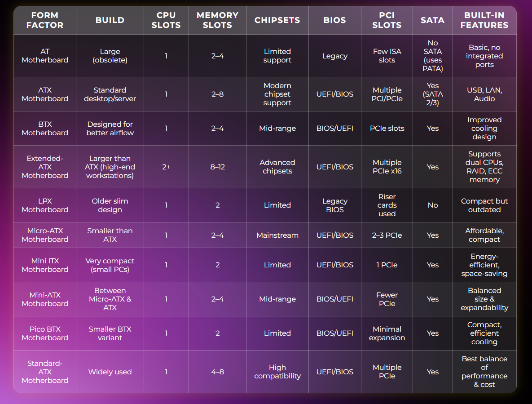Click the CHIPSETS column header
Screen dimensions: 532x404
tap(277, 20)
